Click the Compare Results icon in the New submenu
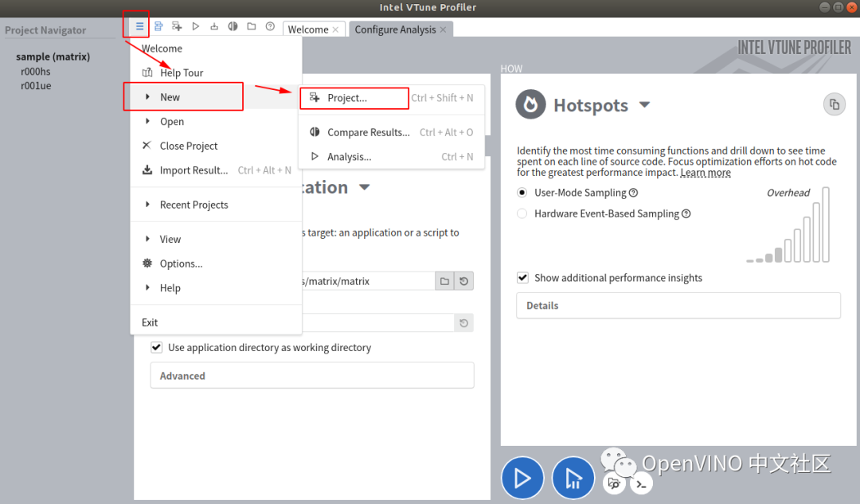The image size is (860, 504). 315,131
